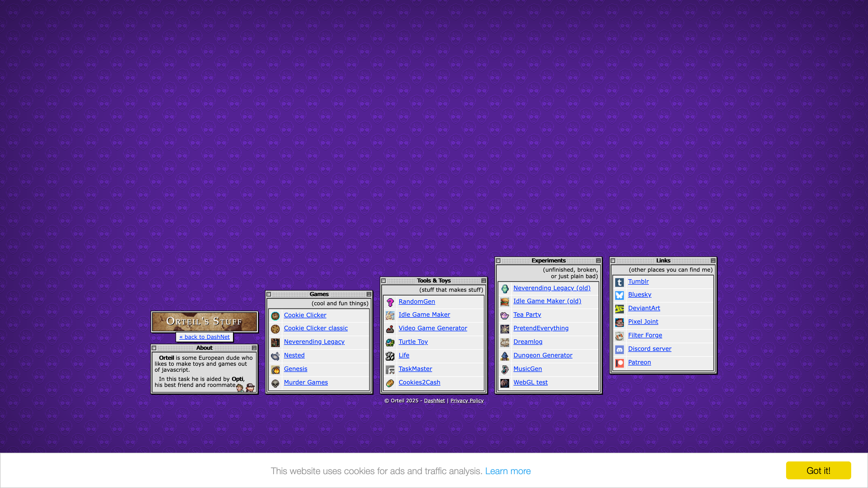Click the Bluesky butterfly icon

click(620, 295)
